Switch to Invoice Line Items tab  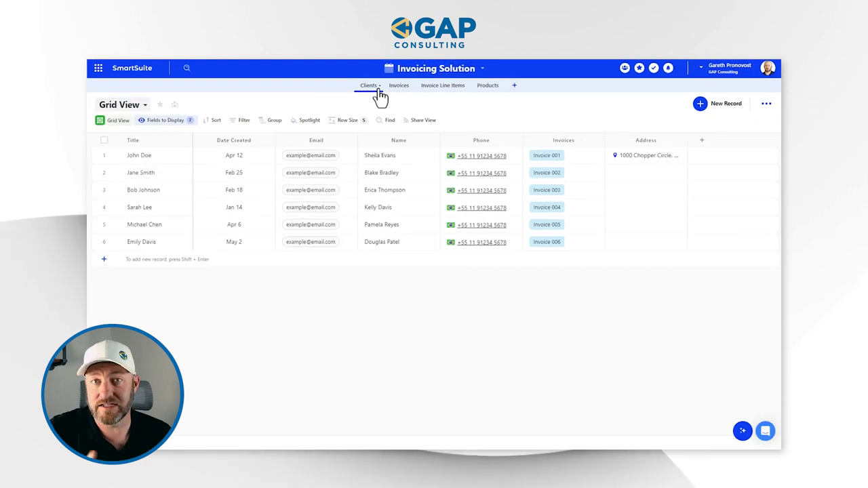[x=443, y=85]
